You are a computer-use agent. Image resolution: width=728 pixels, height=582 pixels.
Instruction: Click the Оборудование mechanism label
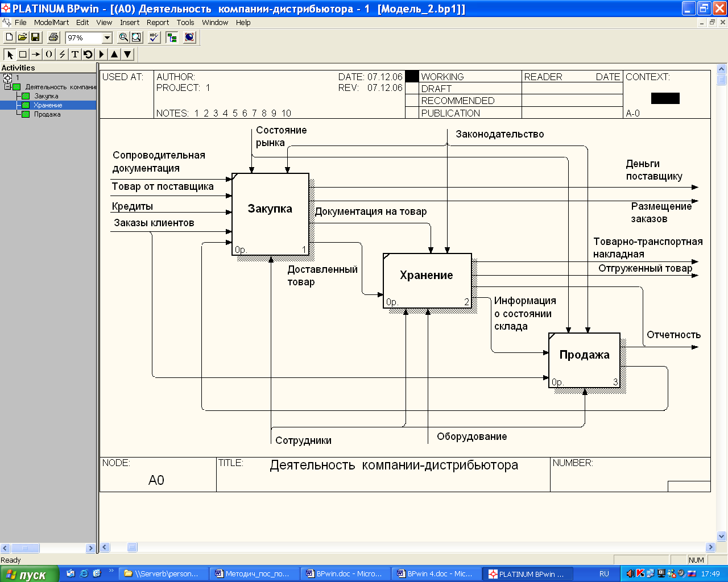471,436
